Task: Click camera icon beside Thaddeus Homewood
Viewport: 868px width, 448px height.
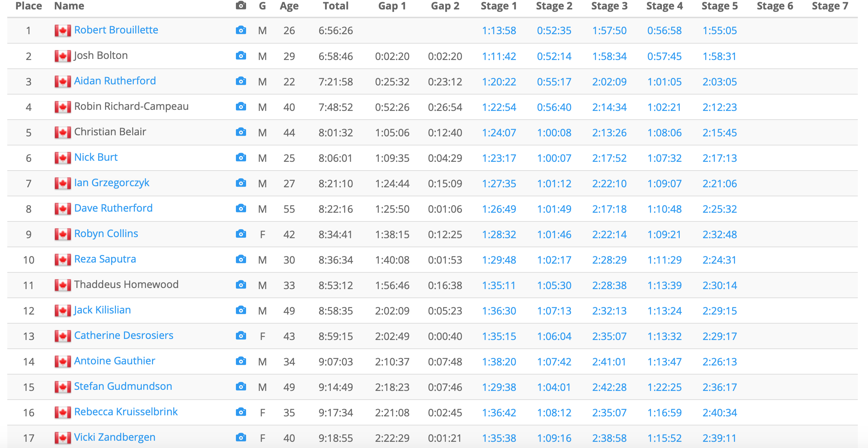Action: 241,285
